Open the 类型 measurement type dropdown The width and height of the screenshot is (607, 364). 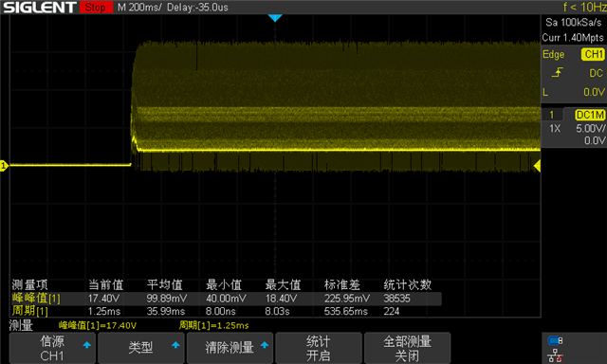tap(141, 348)
